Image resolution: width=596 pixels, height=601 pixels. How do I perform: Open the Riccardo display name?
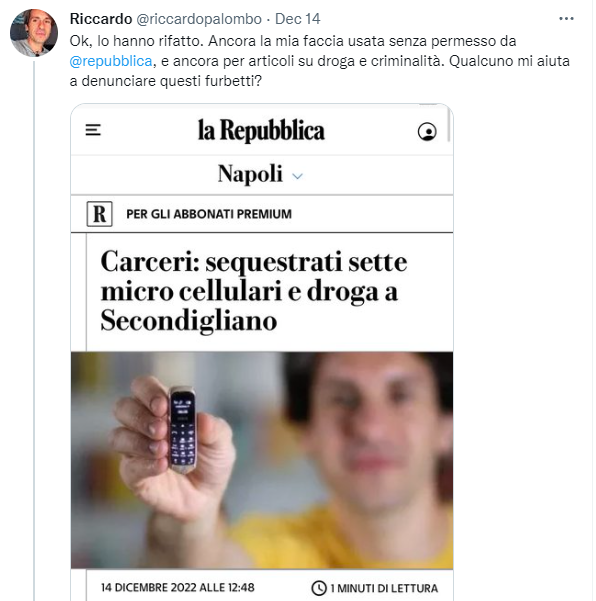pyautogui.click(x=101, y=19)
